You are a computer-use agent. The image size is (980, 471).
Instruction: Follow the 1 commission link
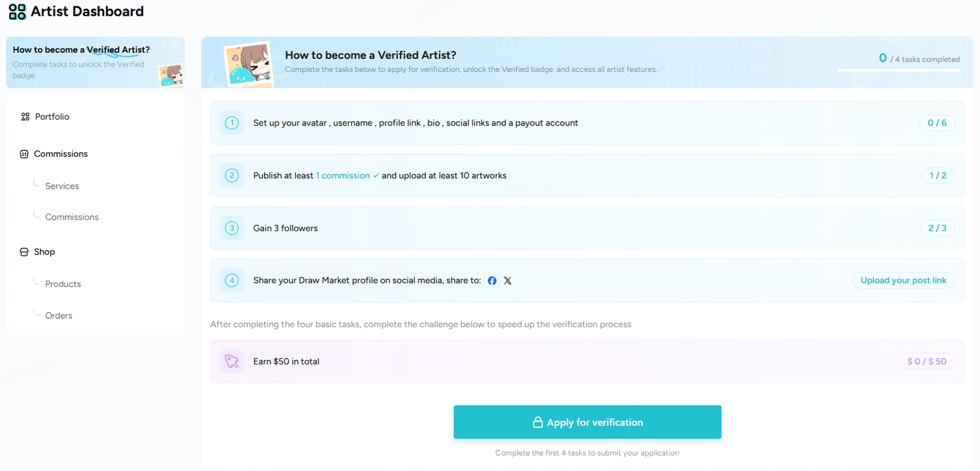point(343,176)
